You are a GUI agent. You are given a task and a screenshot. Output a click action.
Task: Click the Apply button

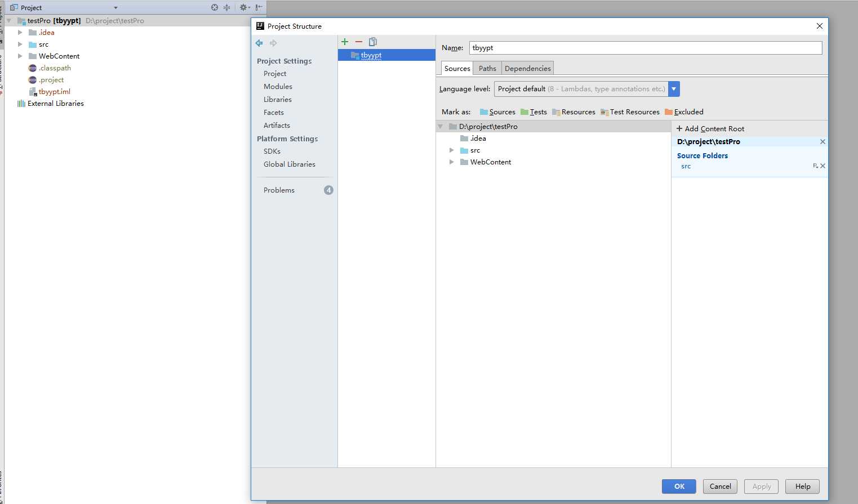pos(762,487)
